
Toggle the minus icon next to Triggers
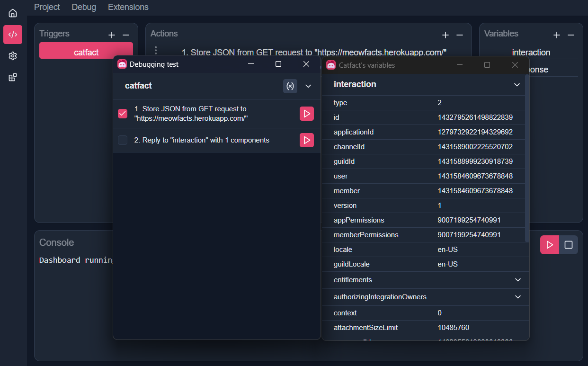pyautogui.click(x=126, y=35)
